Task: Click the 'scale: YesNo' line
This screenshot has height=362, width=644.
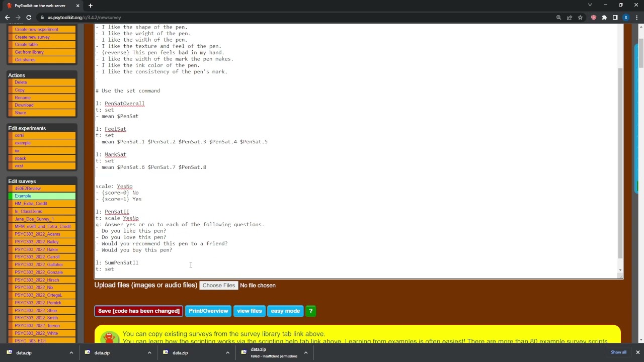Action: coord(114,187)
